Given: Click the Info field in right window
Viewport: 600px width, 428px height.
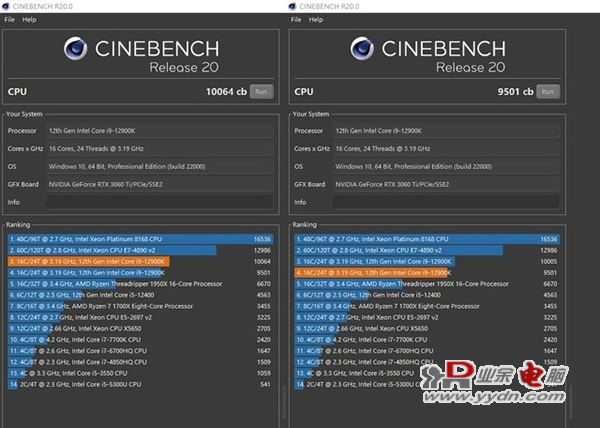Looking at the screenshot, I should (x=446, y=202).
